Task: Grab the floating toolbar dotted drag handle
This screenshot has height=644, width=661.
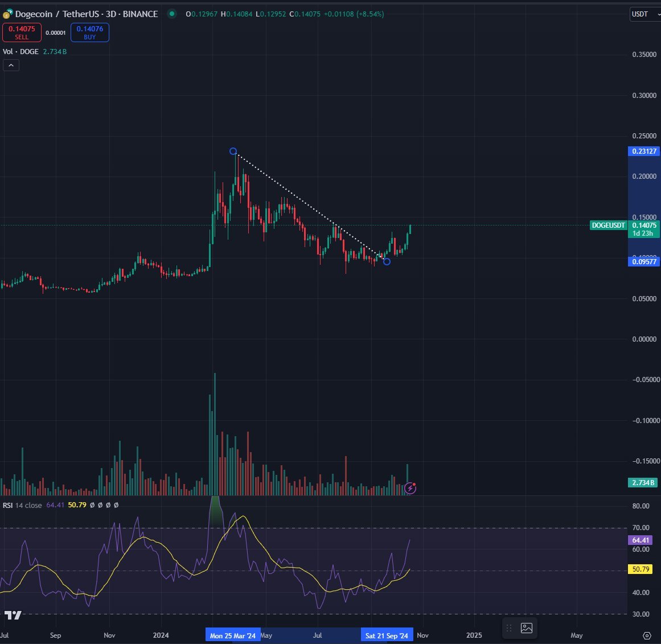Action: pyautogui.click(x=509, y=628)
